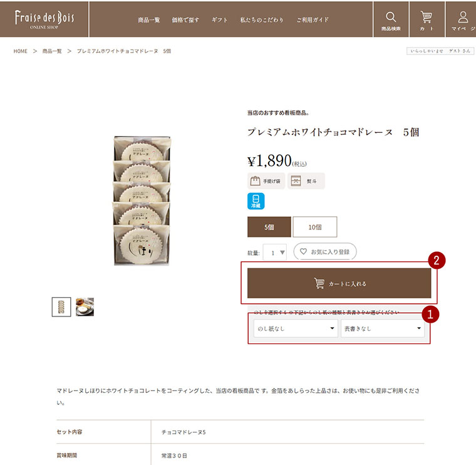Click the noshi (熨斗) icon badge
476x465 pixels.
point(306,181)
